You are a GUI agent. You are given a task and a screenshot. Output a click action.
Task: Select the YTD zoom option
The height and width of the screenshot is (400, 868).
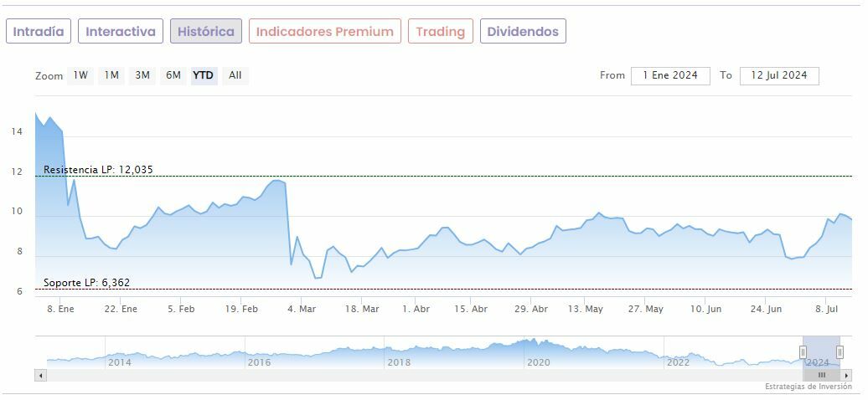click(204, 75)
